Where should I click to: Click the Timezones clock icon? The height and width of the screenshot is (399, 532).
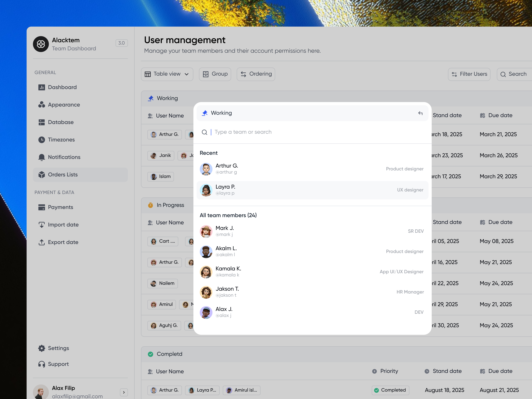pos(42,140)
